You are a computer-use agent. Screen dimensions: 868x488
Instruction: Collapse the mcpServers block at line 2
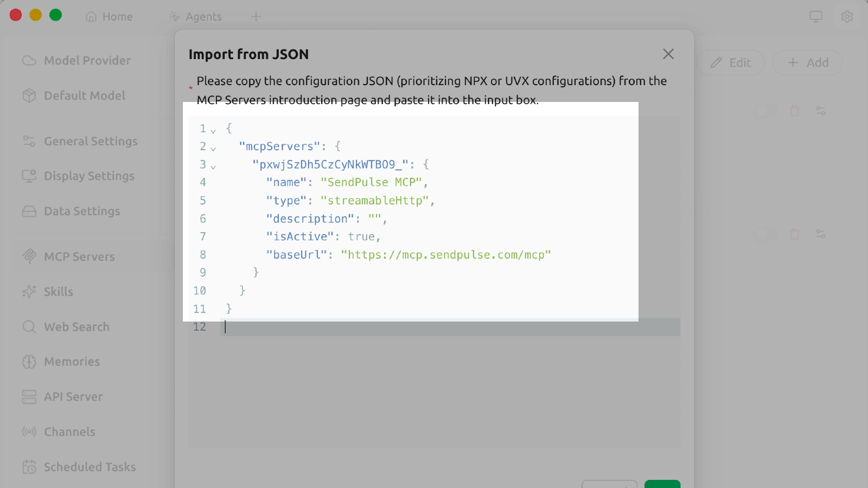tap(213, 148)
